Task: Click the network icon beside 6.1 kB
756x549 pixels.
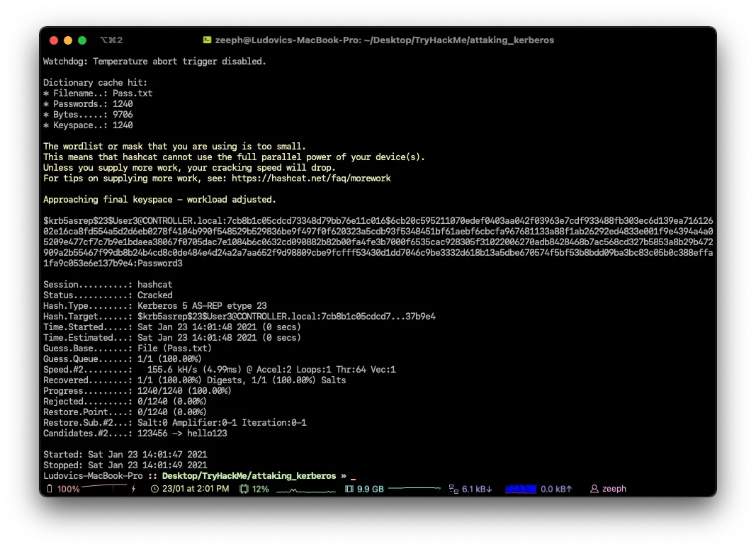Action: pos(453,489)
